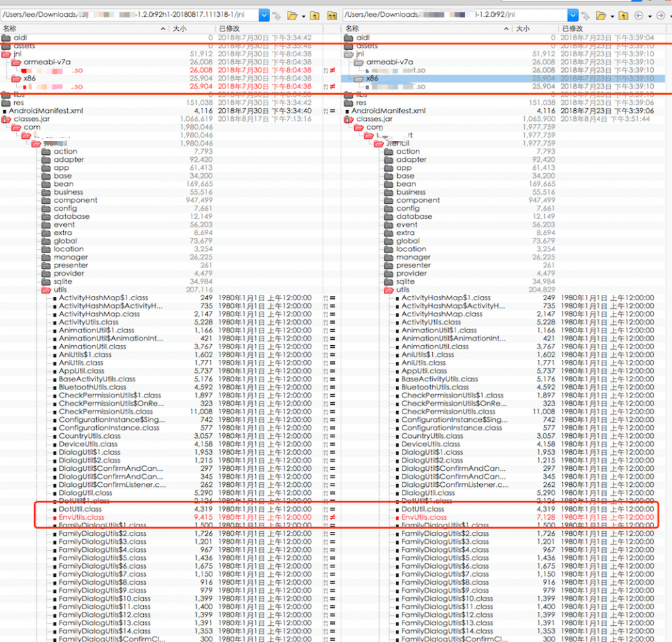Collapse the com folder in right pane
Viewport: 672px width, 642px height.
359,127
